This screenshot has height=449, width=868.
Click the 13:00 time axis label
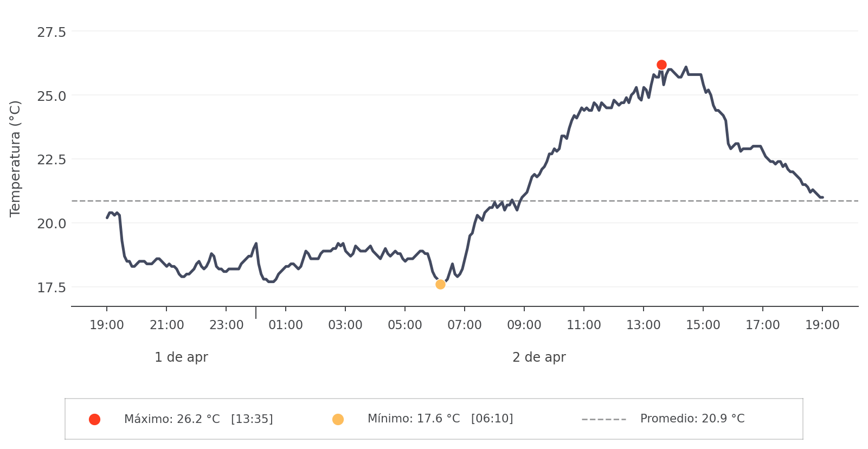click(644, 325)
